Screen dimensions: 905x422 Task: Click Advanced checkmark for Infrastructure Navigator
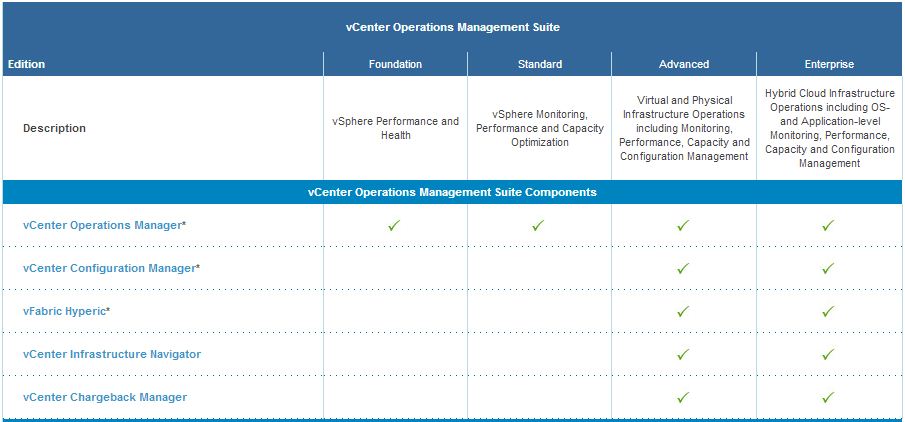683,354
